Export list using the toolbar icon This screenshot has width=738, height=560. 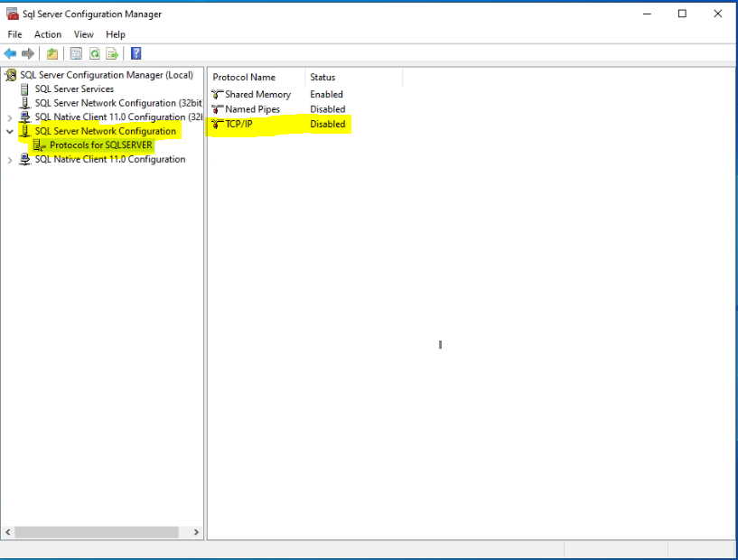point(113,53)
